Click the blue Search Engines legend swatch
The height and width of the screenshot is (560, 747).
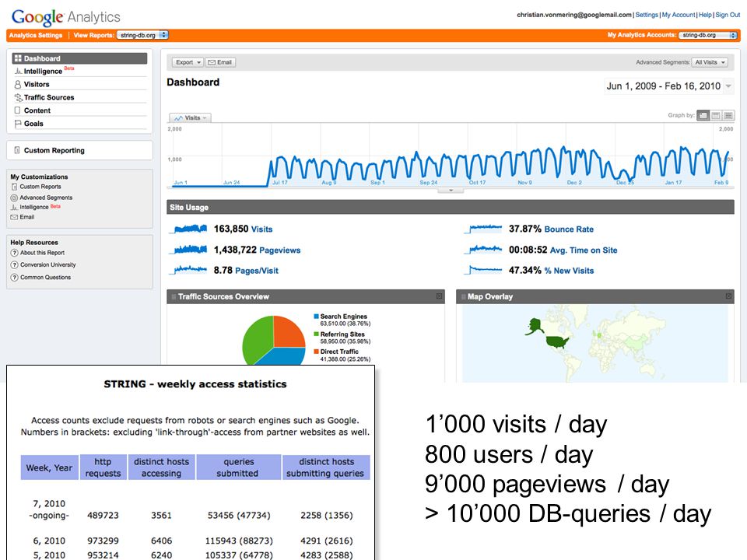click(x=317, y=317)
